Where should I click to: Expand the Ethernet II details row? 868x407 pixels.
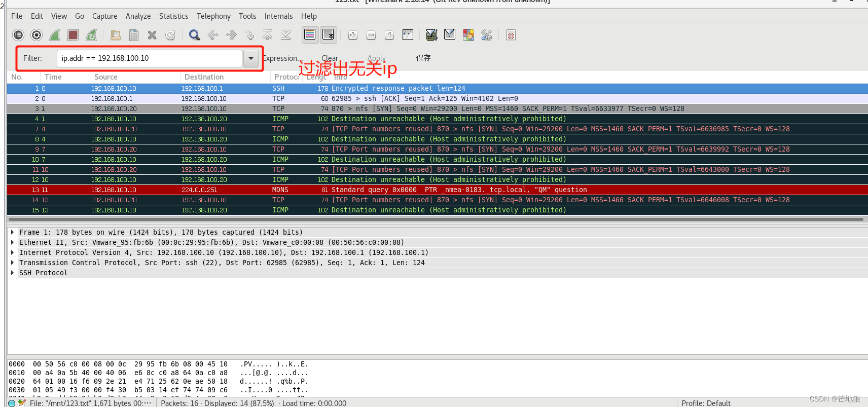pos(12,242)
